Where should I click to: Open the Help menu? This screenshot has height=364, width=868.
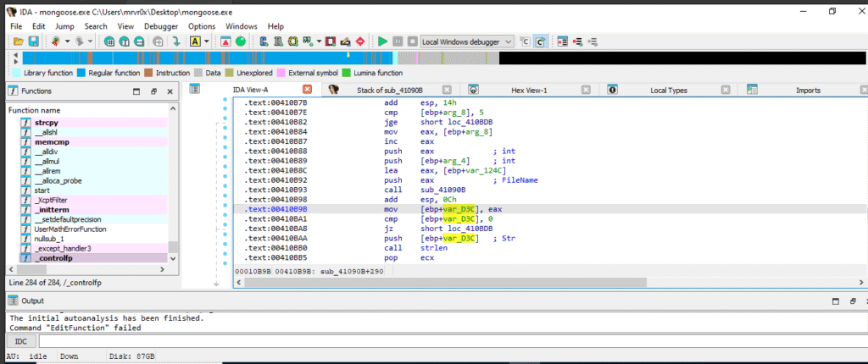coord(275,26)
